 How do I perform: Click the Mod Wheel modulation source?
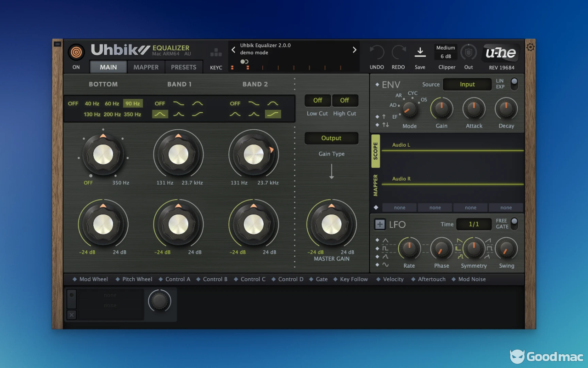(93, 279)
